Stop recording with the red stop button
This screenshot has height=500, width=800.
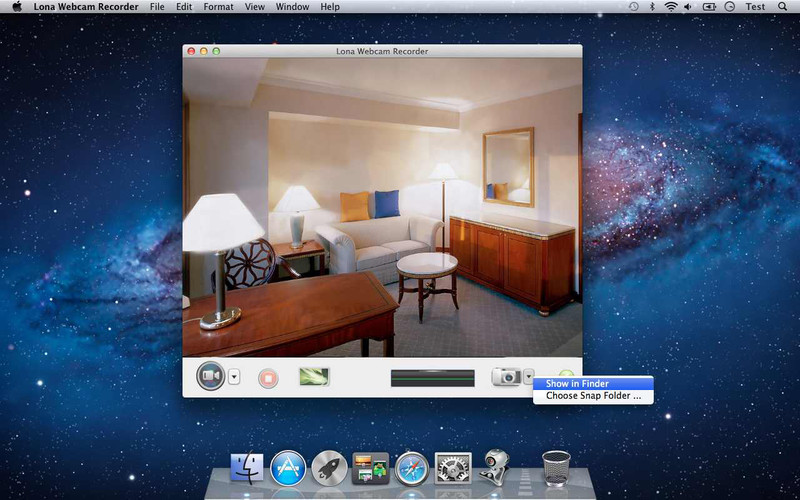coord(268,378)
